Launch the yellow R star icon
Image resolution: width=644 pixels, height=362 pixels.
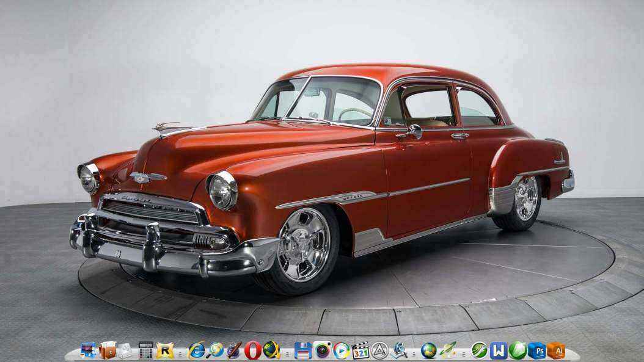tap(165, 350)
